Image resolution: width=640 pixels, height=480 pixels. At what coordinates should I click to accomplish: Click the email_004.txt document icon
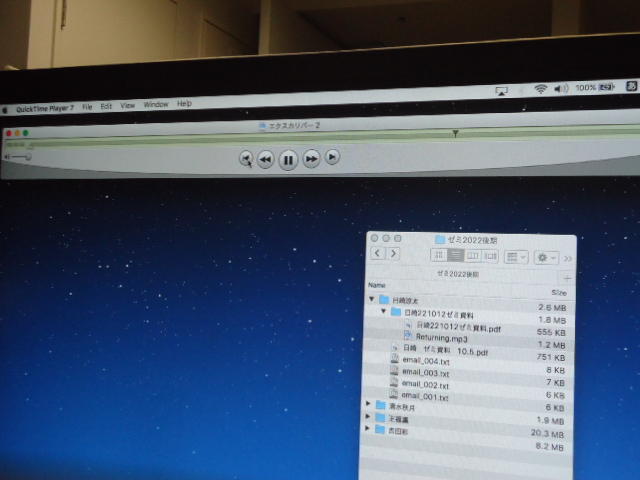[x=395, y=359]
